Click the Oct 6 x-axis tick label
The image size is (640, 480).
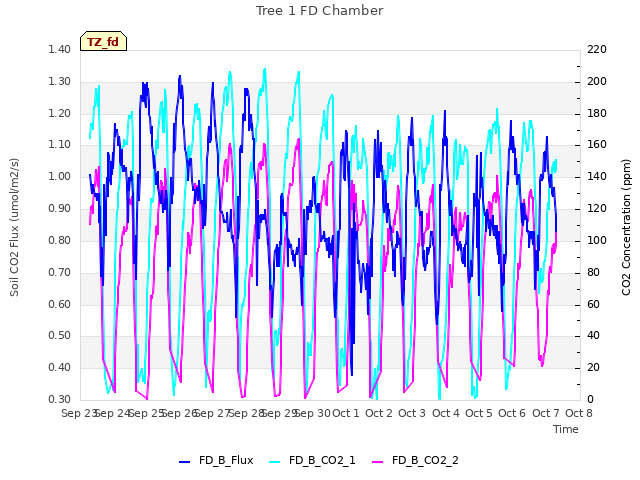pos(512,413)
